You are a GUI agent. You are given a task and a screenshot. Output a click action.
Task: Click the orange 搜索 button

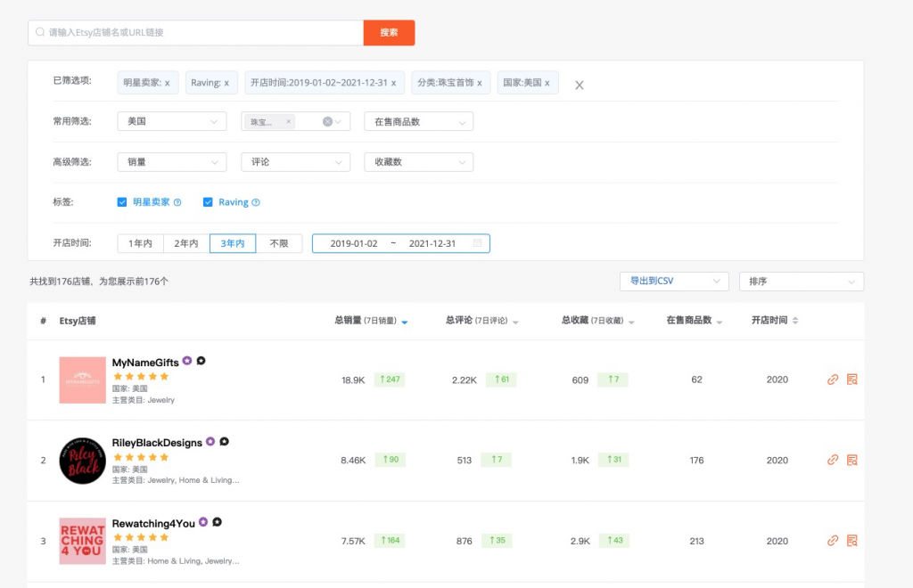pyautogui.click(x=389, y=33)
